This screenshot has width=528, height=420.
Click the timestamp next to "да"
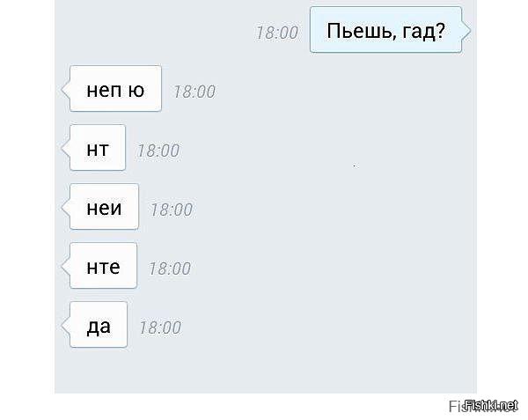tap(160, 328)
